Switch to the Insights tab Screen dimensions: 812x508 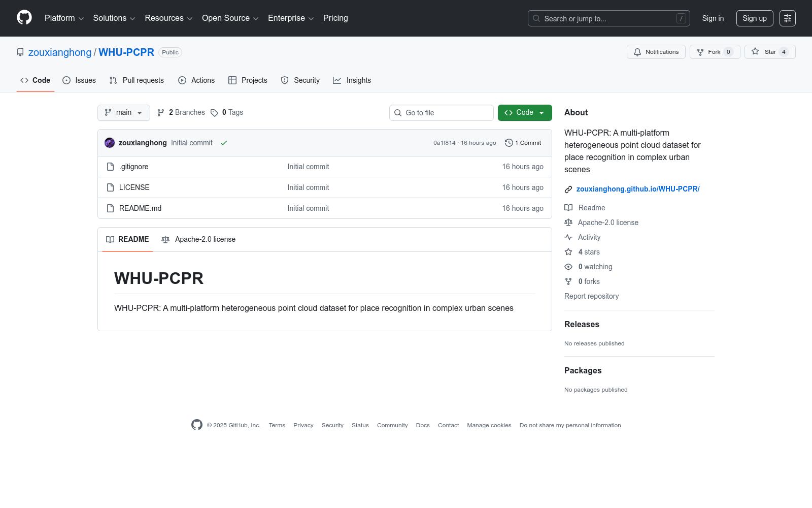pos(352,80)
